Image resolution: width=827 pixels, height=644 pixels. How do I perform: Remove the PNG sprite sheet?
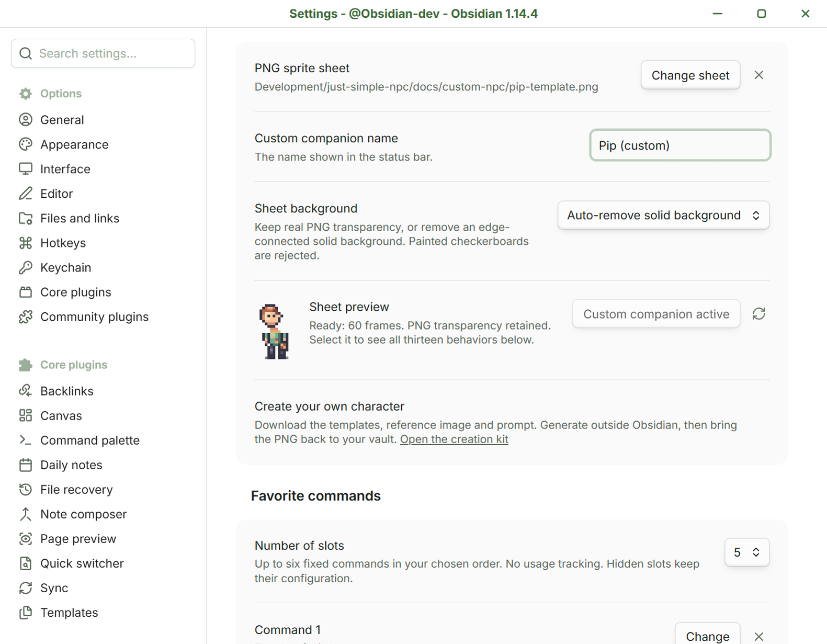[x=759, y=75]
